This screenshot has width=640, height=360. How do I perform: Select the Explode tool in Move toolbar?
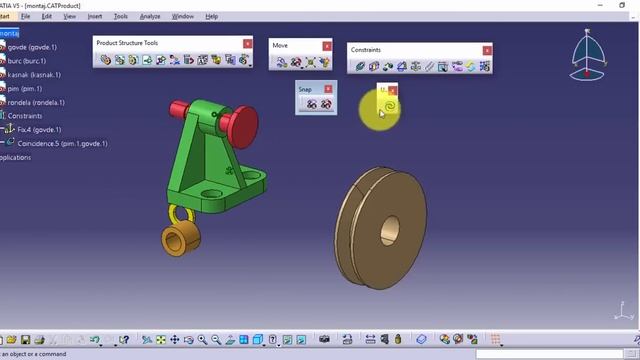pos(310,62)
